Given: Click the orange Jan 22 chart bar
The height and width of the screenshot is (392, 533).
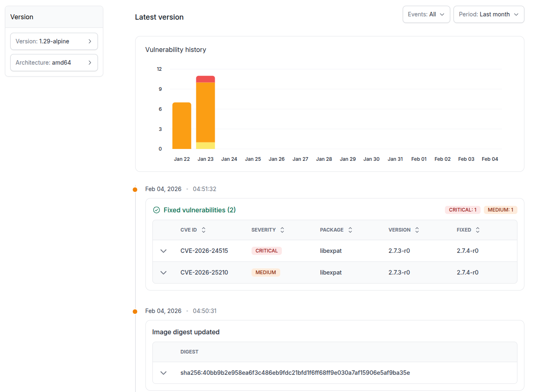Looking at the screenshot, I should click(x=181, y=126).
